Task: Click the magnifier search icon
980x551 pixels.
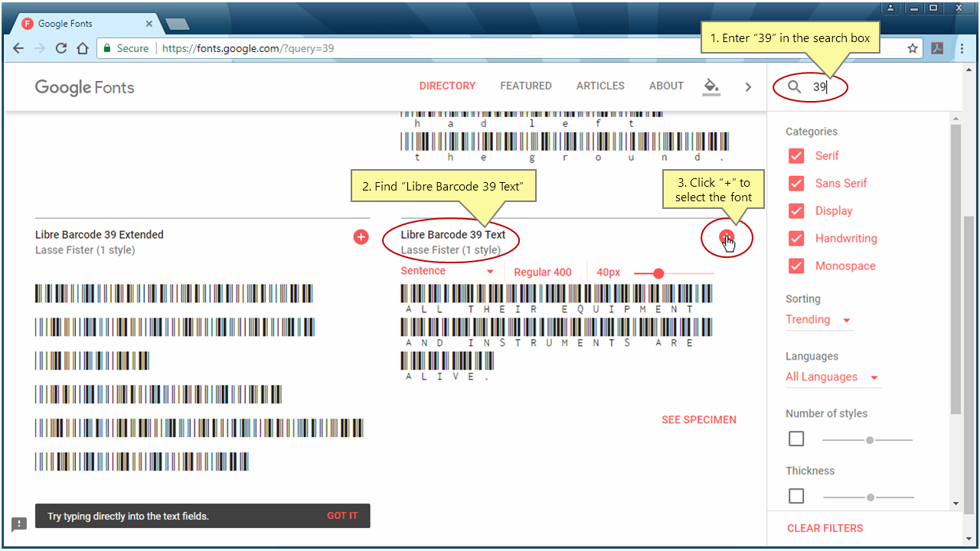Action: (x=795, y=87)
